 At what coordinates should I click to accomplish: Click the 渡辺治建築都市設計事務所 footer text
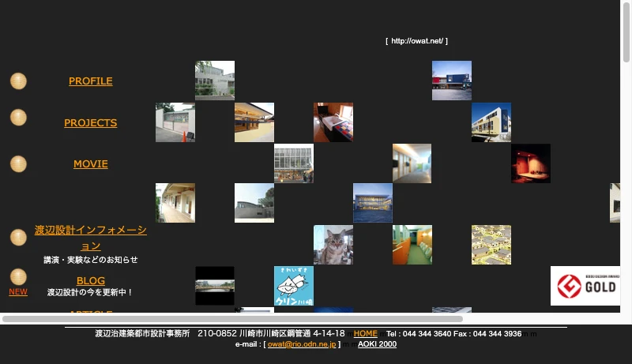tap(142, 333)
